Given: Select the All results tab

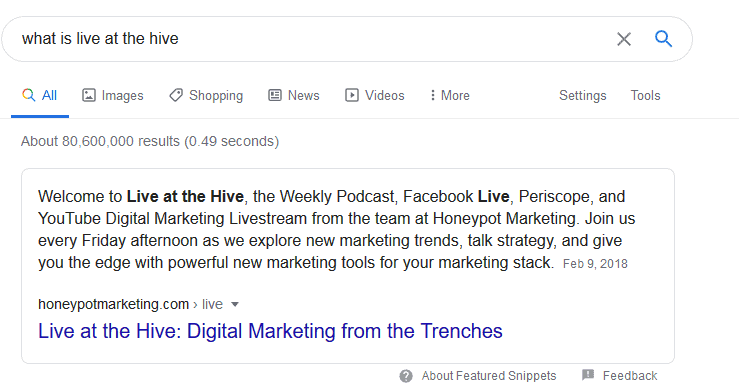Looking at the screenshot, I should [x=40, y=96].
